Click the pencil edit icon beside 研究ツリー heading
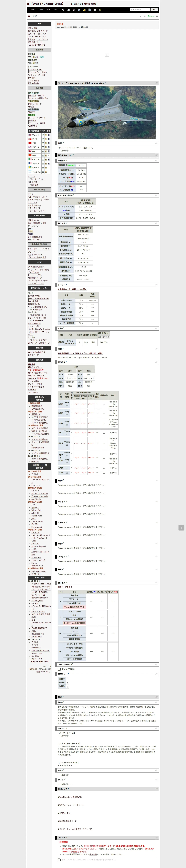 tap(69, 674)
